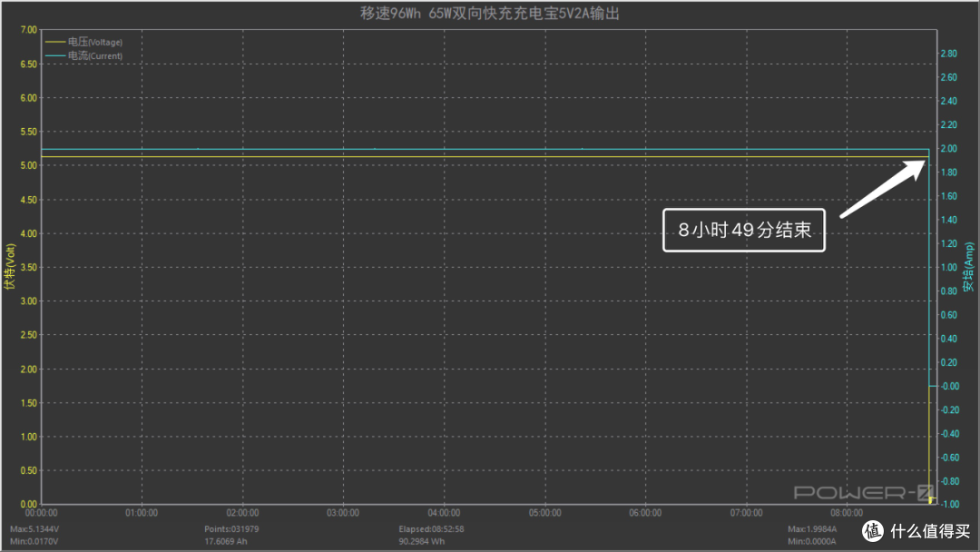Click the 7.00 label on the voltage axis
This screenshot has height=552, width=980.
coord(29,30)
